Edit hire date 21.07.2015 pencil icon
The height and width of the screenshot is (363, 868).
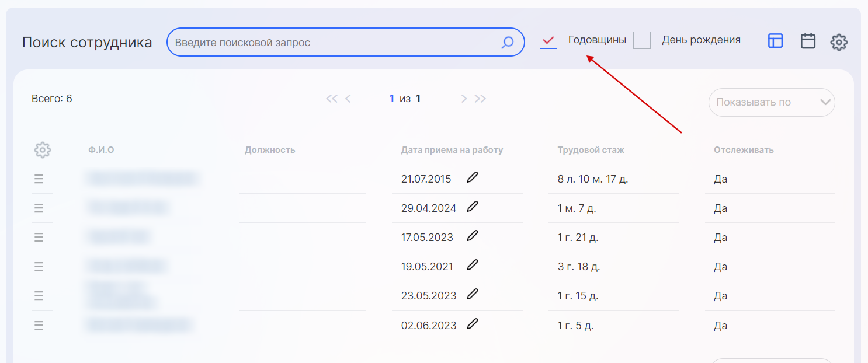pyautogui.click(x=473, y=177)
